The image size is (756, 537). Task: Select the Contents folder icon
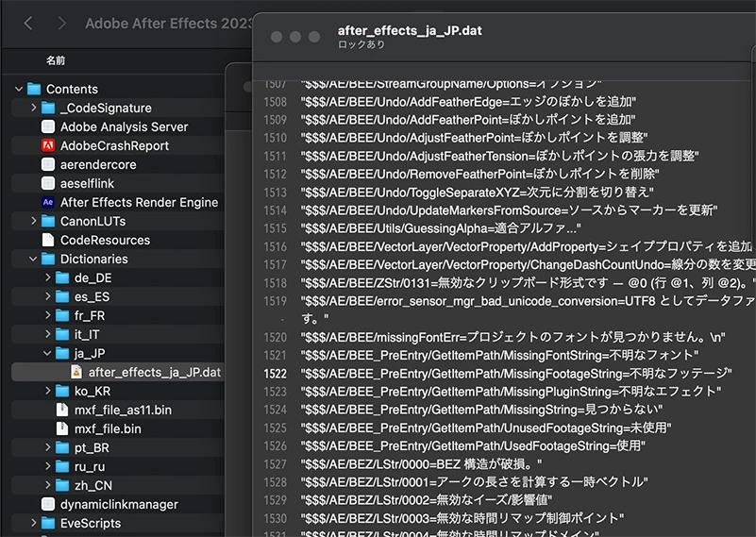tap(34, 89)
